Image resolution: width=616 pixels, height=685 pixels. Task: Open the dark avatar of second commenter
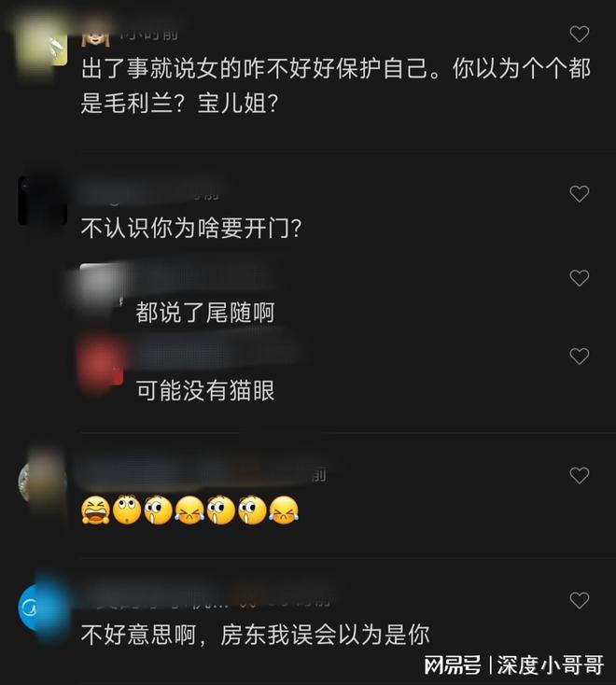pyautogui.click(x=42, y=201)
